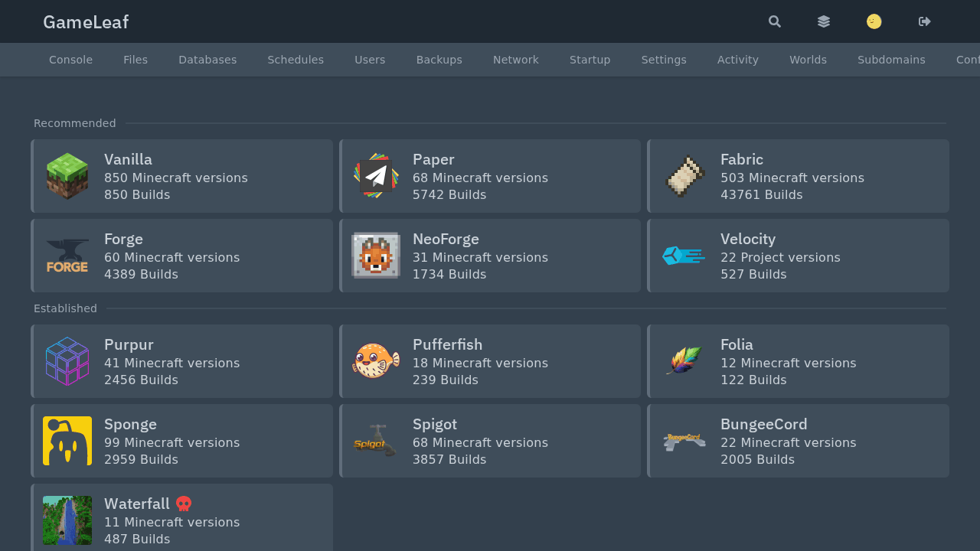
Task: Select the Purpur title
Action: pyautogui.click(x=129, y=344)
